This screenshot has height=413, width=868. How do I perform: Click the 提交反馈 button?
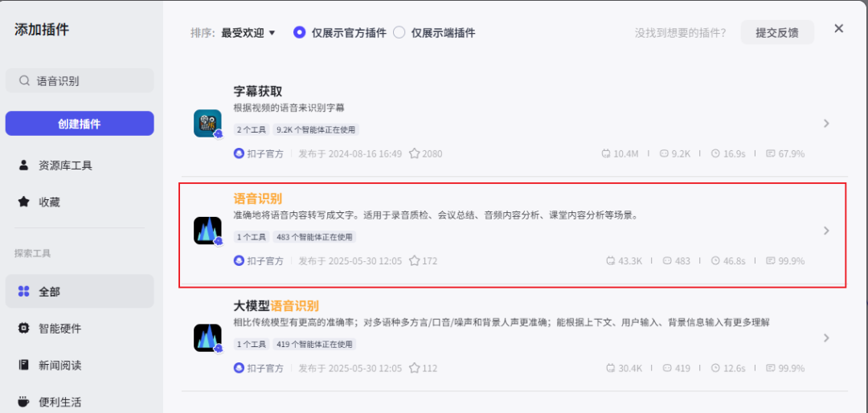tap(776, 33)
